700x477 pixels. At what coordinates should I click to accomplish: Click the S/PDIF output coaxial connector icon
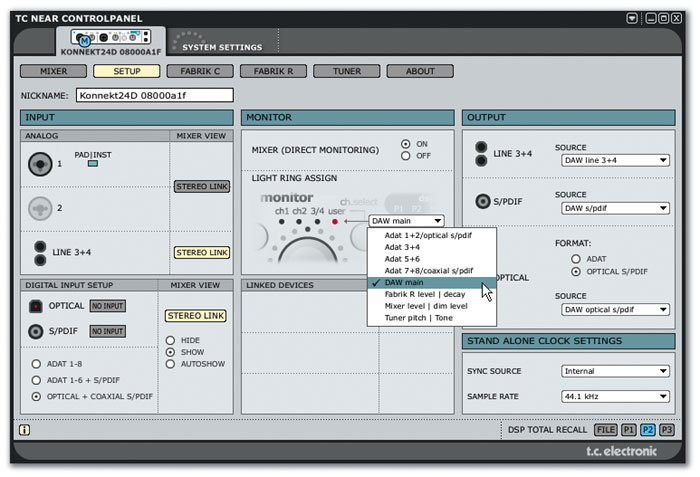(x=483, y=200)
